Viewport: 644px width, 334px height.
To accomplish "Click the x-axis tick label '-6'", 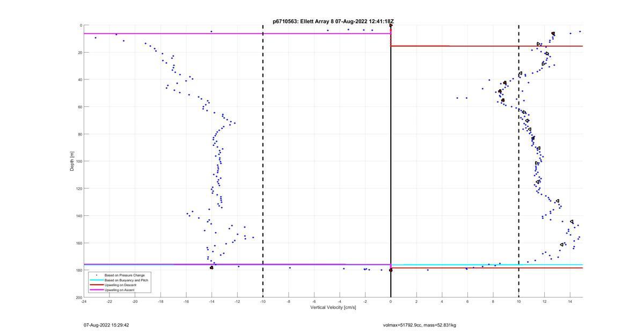I will (x=314, y=301).
